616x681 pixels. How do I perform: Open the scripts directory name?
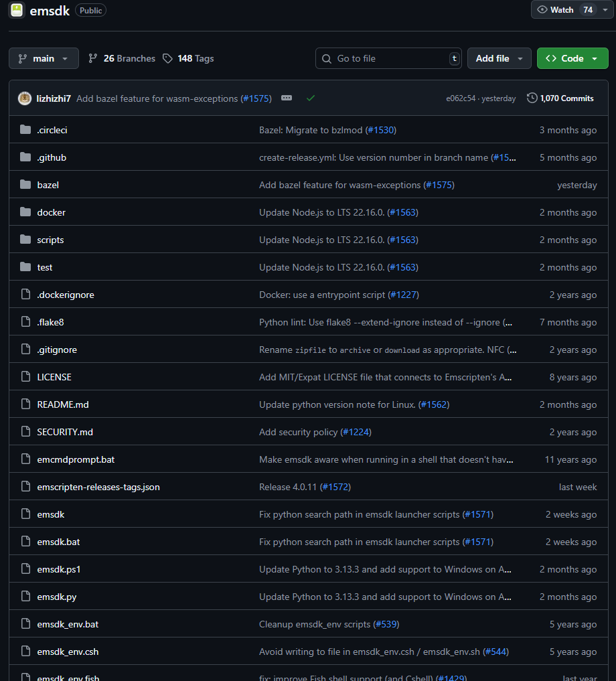[50, 240]
